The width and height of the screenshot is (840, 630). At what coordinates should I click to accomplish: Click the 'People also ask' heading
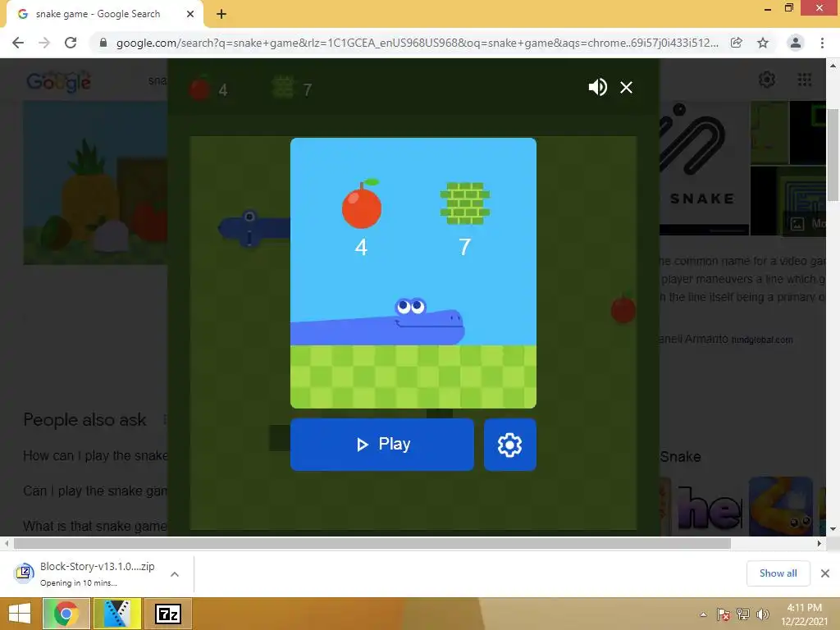[84, 420]
